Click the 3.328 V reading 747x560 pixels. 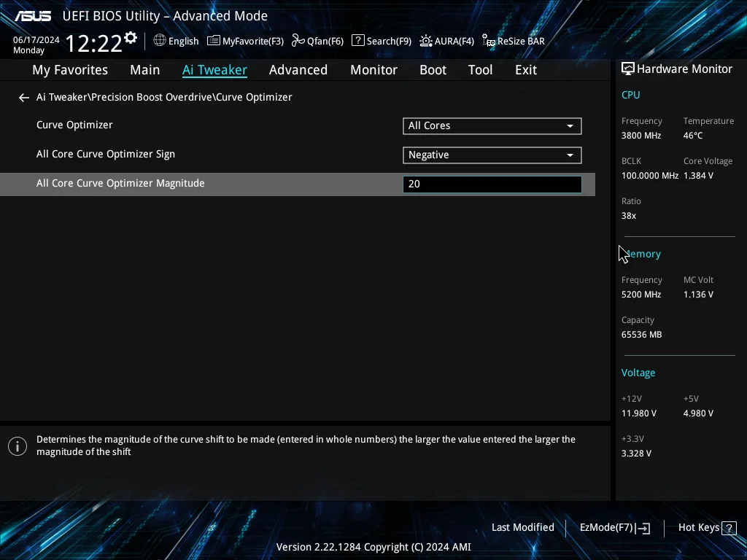pos(636,454)
